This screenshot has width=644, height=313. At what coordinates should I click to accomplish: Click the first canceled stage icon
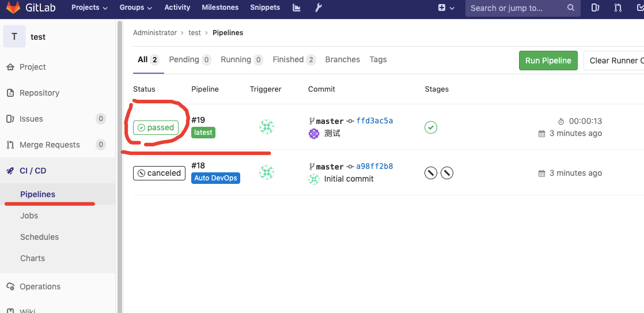coord(430,172)
